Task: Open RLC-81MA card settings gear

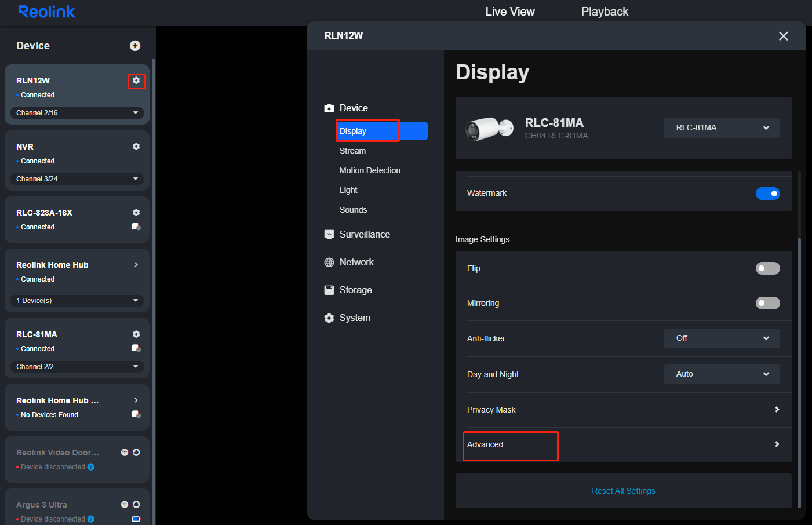Action: pyautogui.click(x=136, y=334)
